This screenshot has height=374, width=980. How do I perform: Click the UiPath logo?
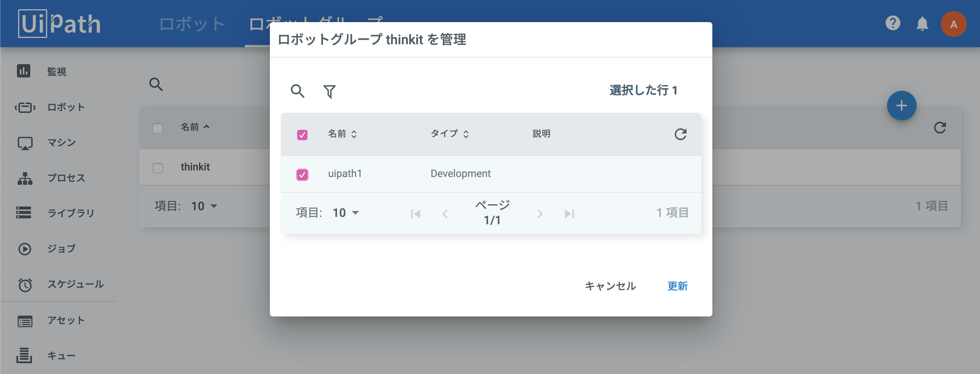click(x=59, y=24)
